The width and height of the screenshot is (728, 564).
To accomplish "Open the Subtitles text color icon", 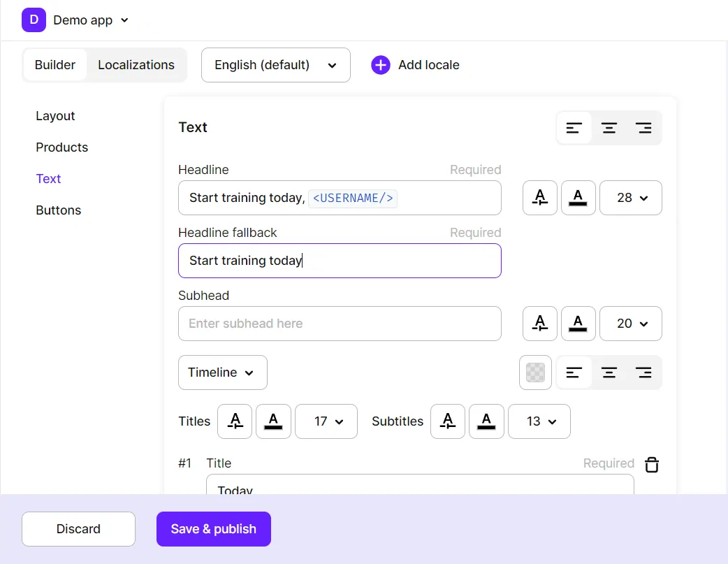I will (486, 421).
